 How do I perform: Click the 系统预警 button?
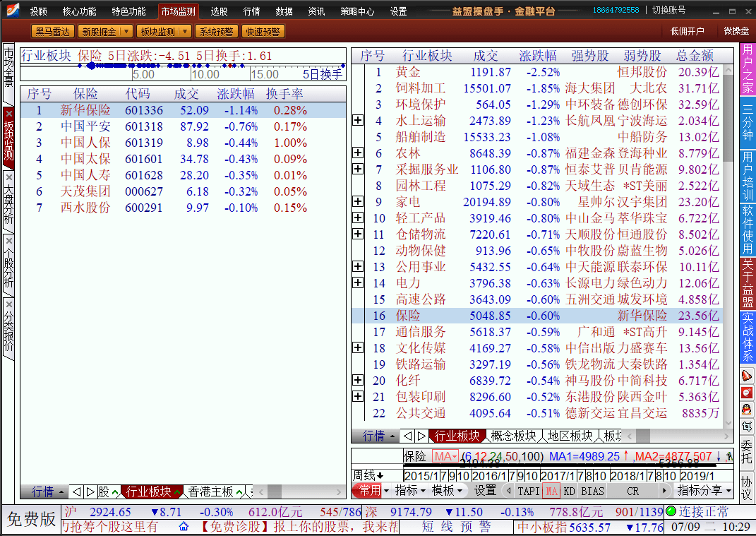point(217,32)
